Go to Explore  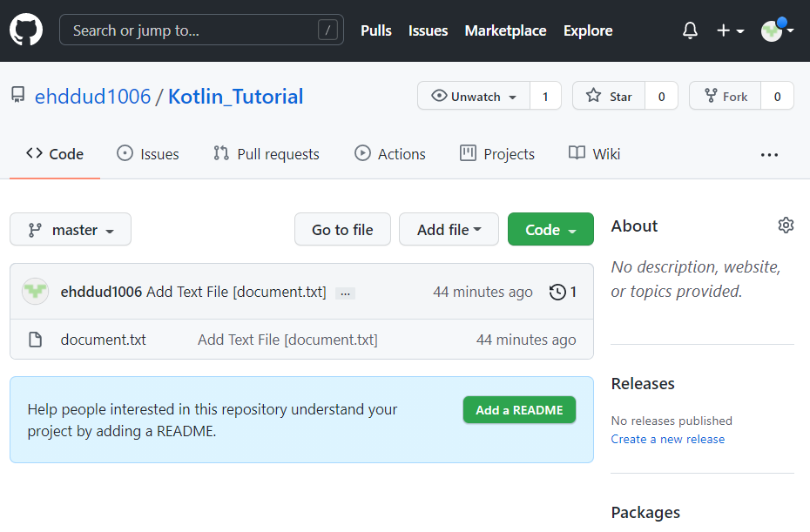[x=588, y=30]
